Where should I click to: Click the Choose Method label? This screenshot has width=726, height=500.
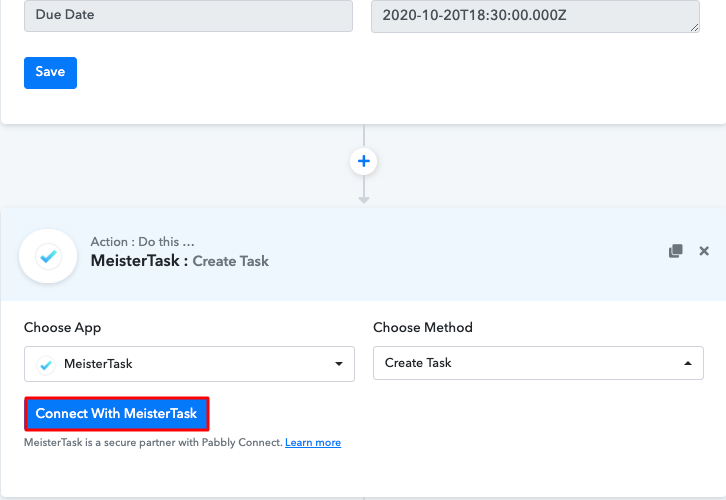coord(423,327)
